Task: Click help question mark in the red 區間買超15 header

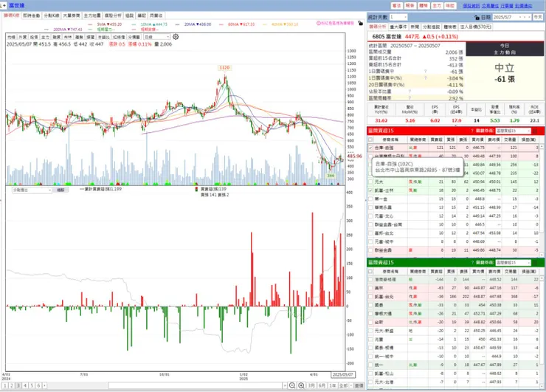Action: [x=472, y=131]
